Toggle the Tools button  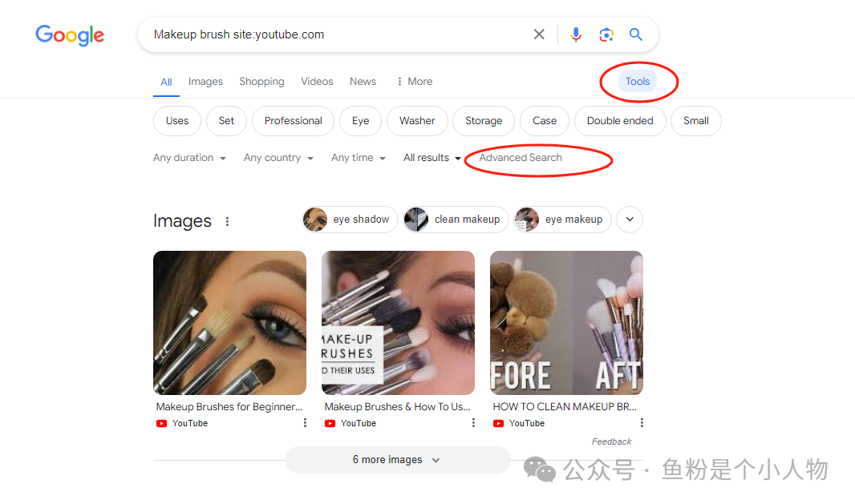(638, 81)
